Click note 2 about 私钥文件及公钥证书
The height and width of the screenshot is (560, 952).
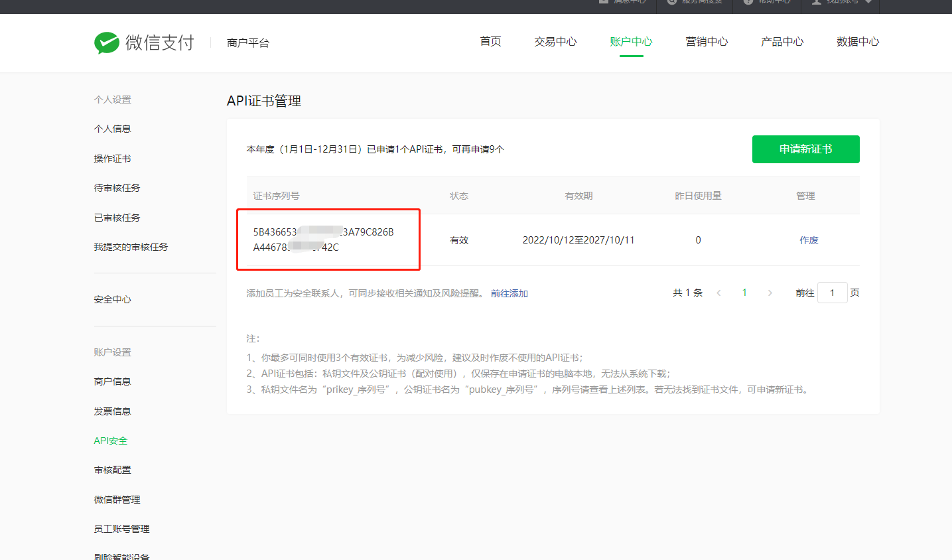click(458, 374)
